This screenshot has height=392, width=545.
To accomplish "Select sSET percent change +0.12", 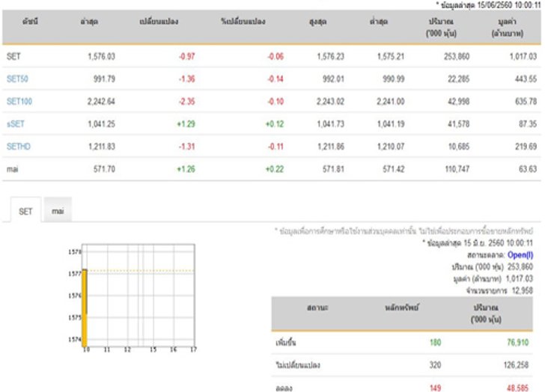I will click(275, 124).
